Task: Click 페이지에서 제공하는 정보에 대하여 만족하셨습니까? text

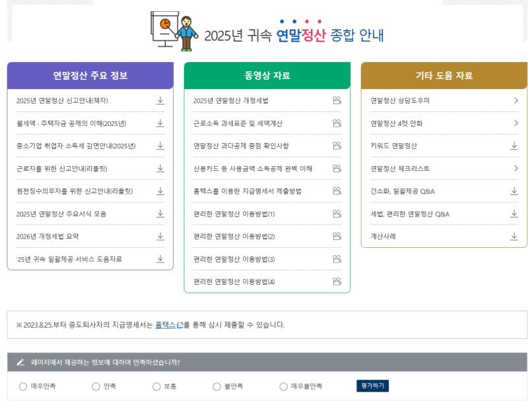Action: (x=106, y=362)
